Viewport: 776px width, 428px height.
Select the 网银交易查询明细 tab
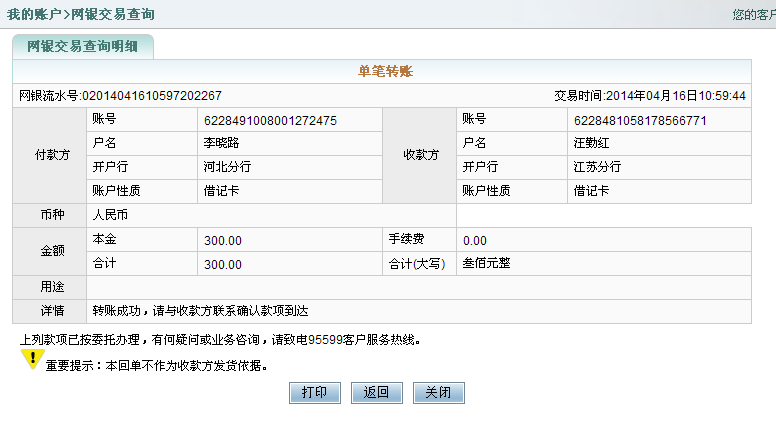(83, 46)
